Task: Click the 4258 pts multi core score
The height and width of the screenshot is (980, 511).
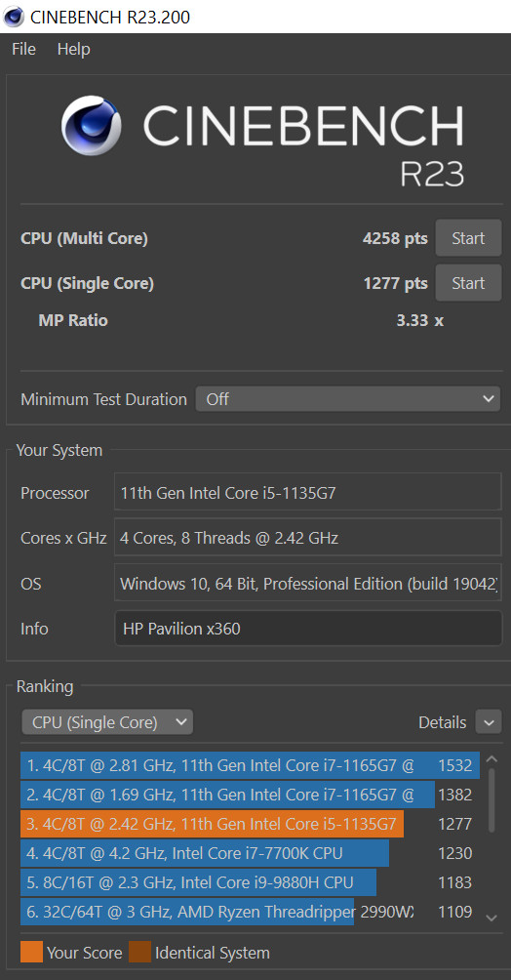Action: pos(395,238)
